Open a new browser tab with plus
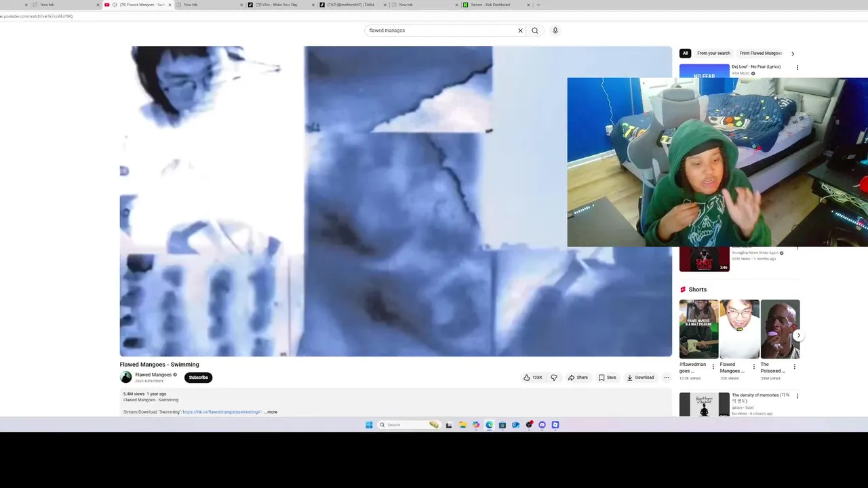Screen dimensions: 868x488 coord(538,5)
